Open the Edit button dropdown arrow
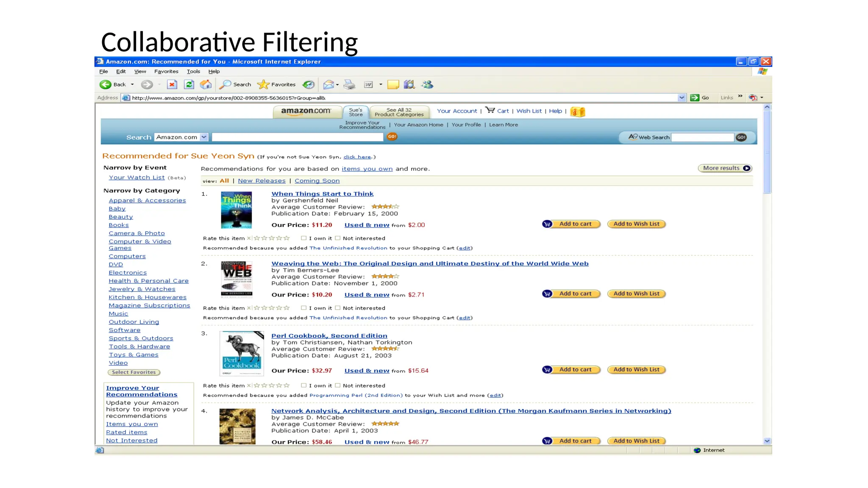 381,85
